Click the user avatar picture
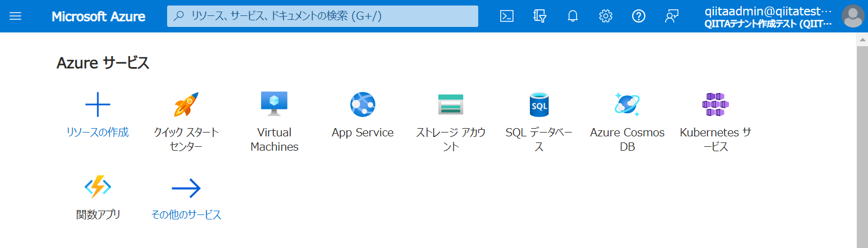The width and height of the screenshot is (868, 248). coord(853,16)
